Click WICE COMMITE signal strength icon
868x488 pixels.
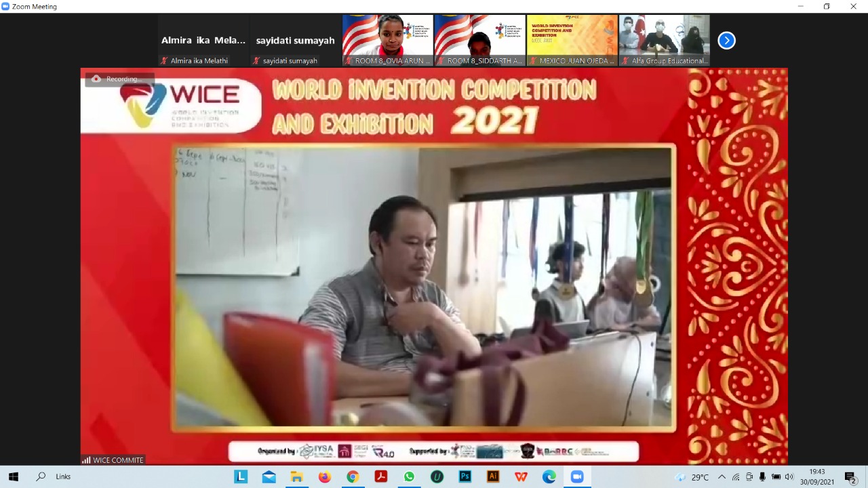(86, 460)
